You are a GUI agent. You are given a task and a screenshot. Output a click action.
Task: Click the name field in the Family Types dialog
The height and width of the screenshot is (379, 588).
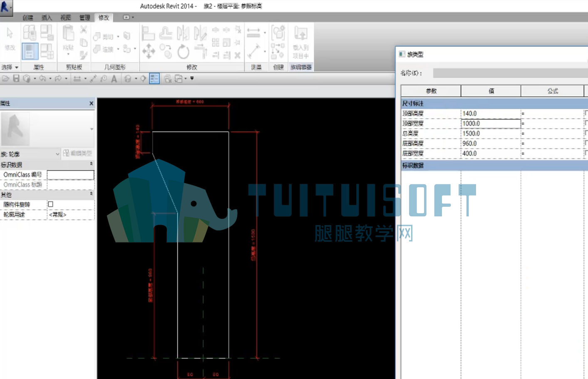(511, 73)
